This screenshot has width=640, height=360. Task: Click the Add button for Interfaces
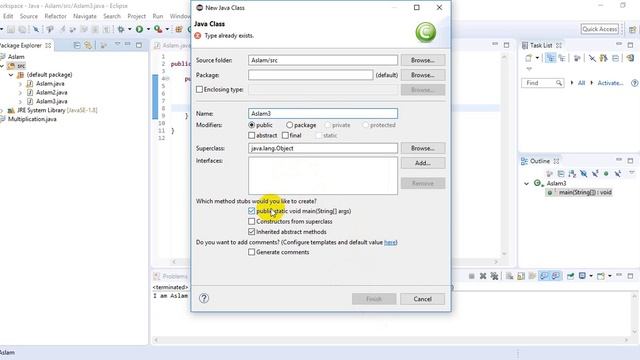422,163
